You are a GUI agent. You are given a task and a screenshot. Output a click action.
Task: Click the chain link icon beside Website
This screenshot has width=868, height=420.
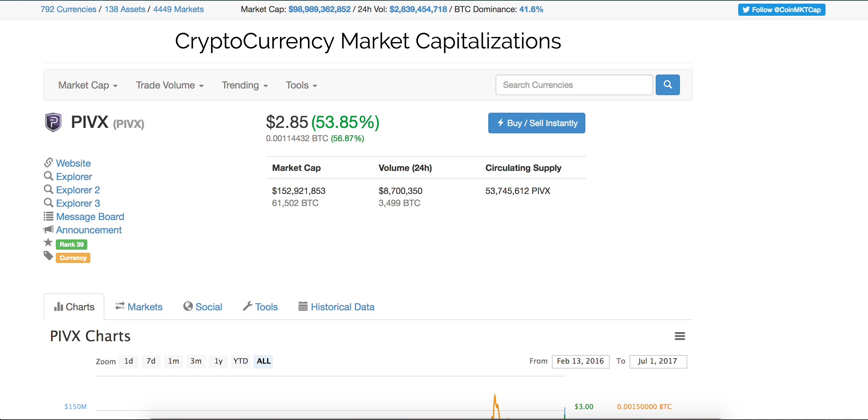click(49, 163)
